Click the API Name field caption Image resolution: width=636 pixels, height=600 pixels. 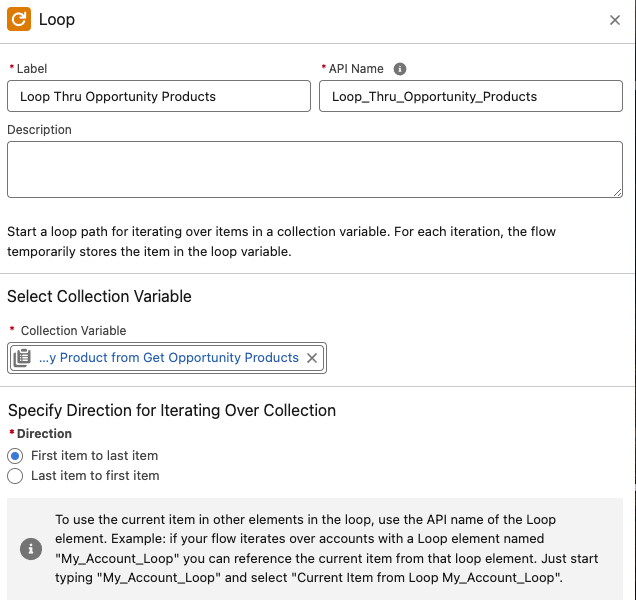tap(356, 69)
